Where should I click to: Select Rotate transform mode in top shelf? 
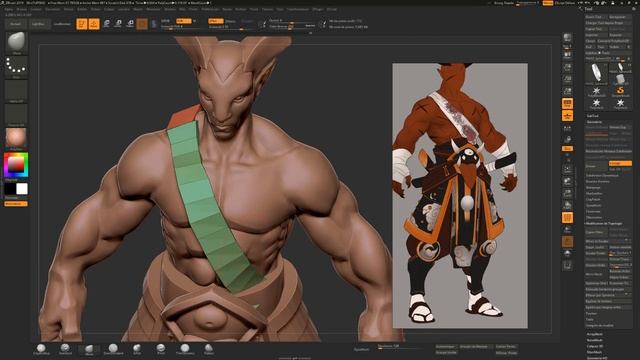click(130, 24)
